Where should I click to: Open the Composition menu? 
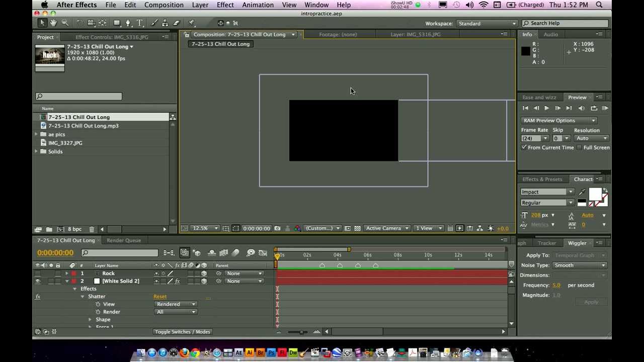164,5
